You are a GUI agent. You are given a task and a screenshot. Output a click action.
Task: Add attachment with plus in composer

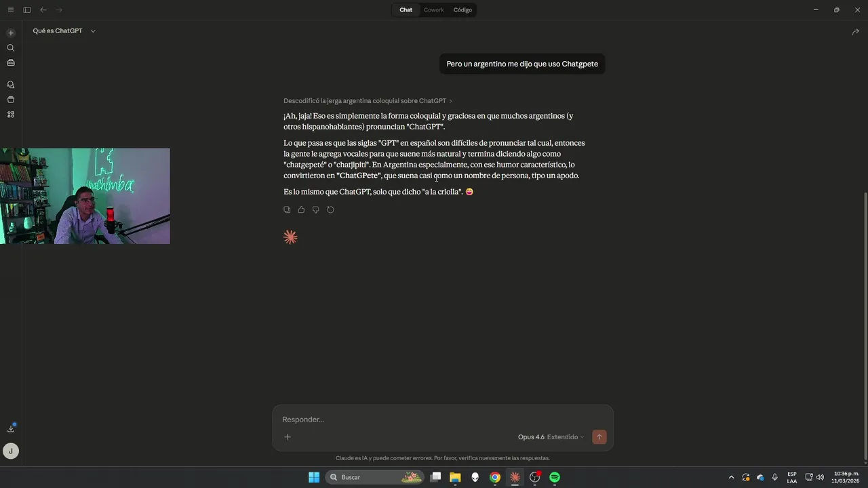pos(288,437)
